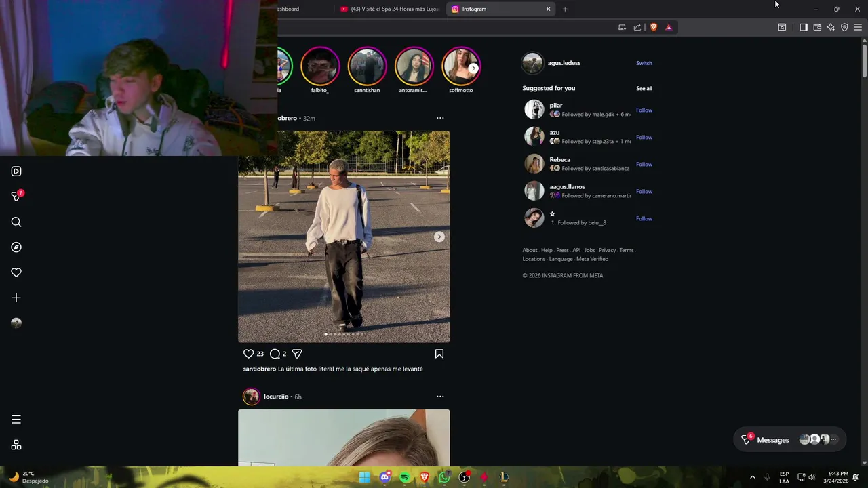Open Leo AI sparkle icon in toolbar

pos(831,27)
